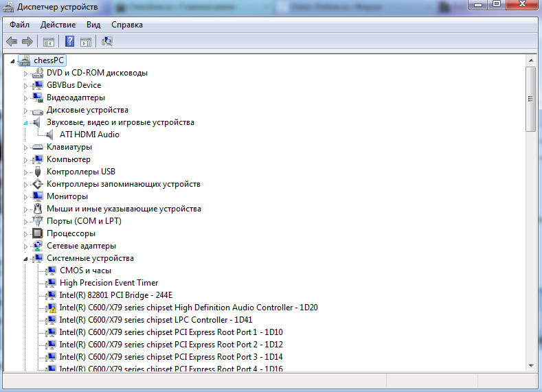Select Intel(R) 82801 PCI Bridge - 244E
The height and width of the screenshot is (392, 542).
point(116,295)
